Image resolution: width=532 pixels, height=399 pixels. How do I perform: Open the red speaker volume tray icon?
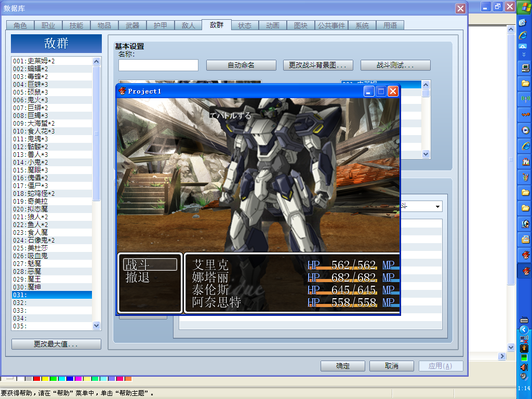[524, 367]
